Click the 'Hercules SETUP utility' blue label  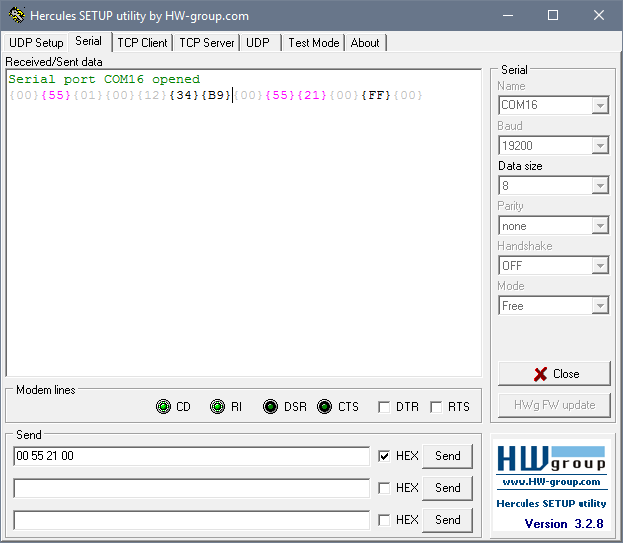coord(551,504)
